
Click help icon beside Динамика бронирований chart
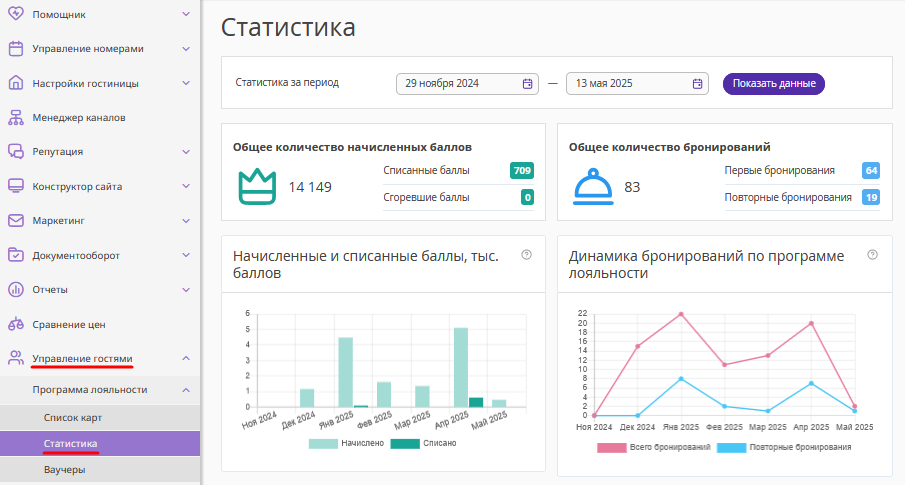[x=872, y=255]
